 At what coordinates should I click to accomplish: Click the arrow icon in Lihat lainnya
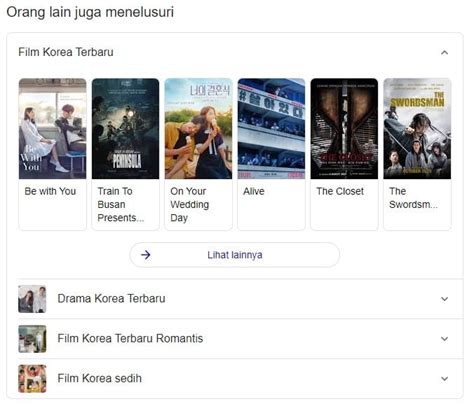tap(145, 255)
